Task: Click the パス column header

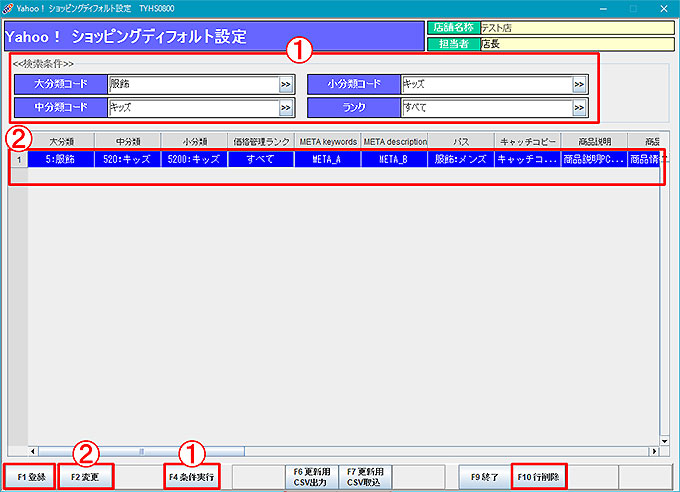Action: (461, 141)
